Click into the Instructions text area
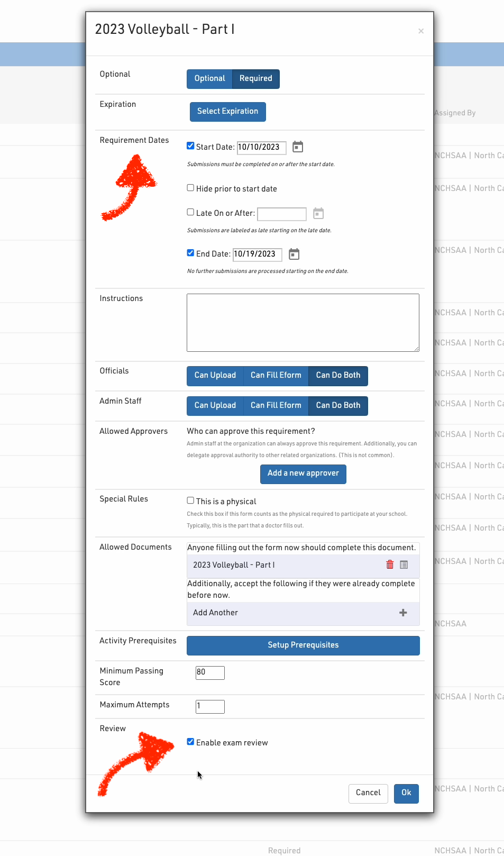 click(x=303, y=323)
